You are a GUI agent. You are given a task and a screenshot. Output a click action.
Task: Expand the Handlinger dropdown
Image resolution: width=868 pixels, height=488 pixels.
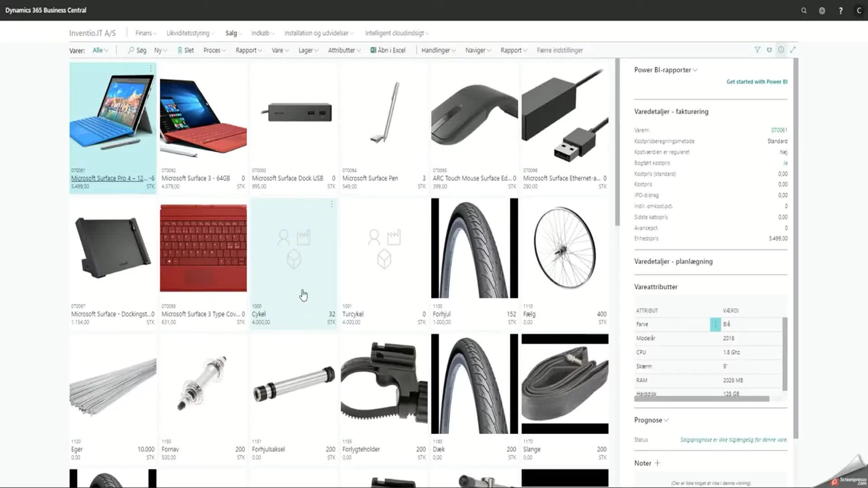pos(439,50)
